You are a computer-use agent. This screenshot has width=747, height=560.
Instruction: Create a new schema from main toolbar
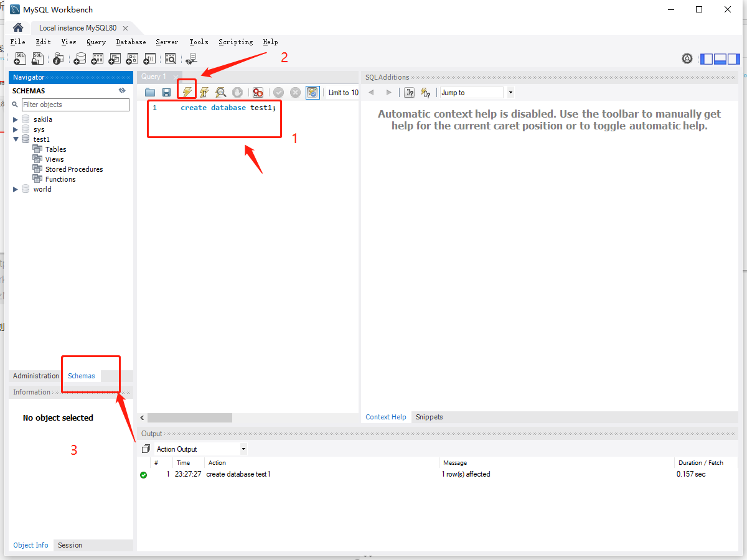(x=80, y=58)
